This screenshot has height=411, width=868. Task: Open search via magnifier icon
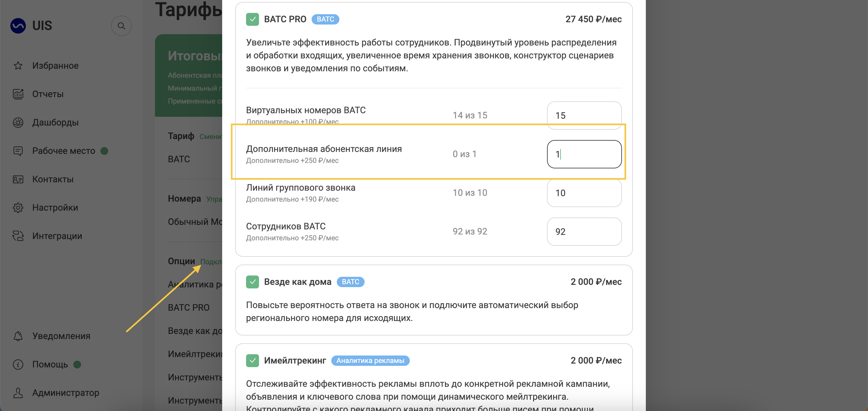pos(121,26)
